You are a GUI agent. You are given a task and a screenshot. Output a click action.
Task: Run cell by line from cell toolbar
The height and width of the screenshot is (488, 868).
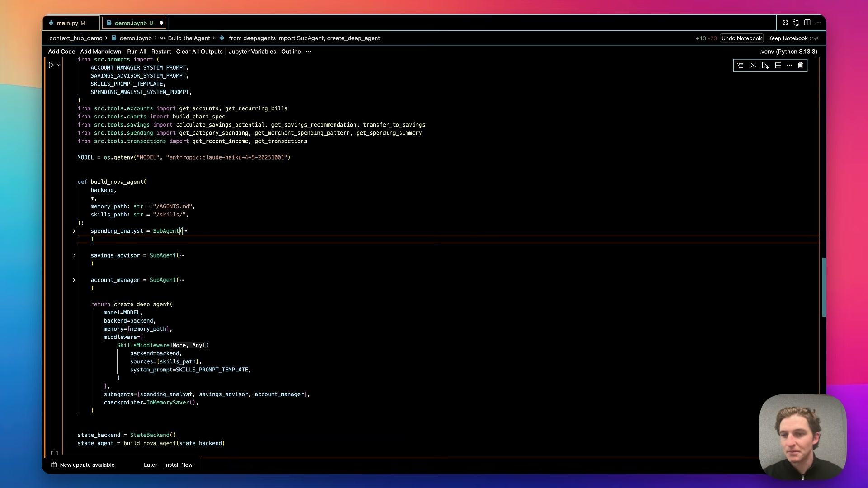click(x=740, y=66)
